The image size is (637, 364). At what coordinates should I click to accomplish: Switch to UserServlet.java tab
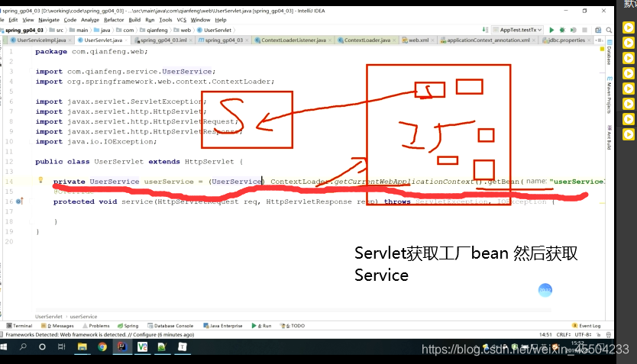(x=103, y=40)
